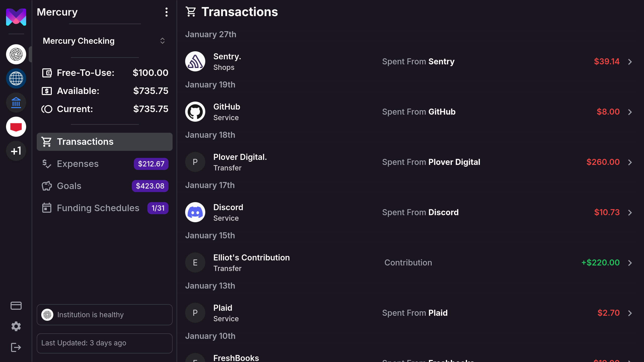
Task: Click the shopping cart icon beside Transactions
Action: pyautogui.click(x=191, y=11)
